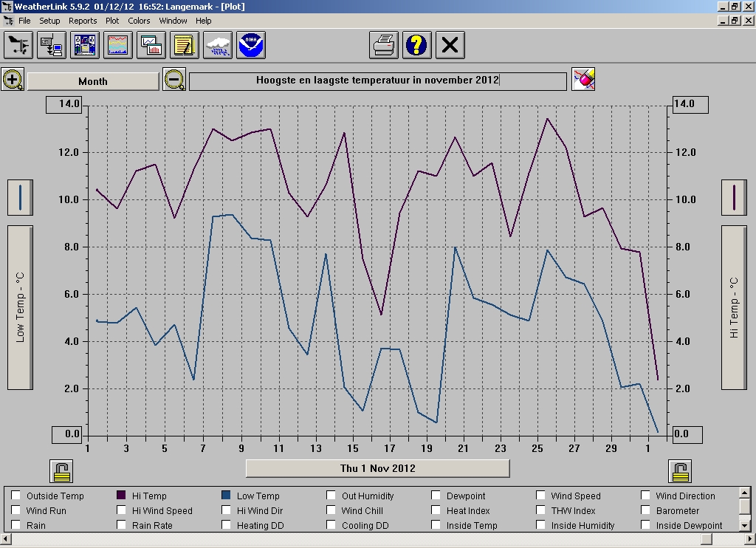This screenshot has height=548, width=756.
Task: Click the left axis 14.0 maximum box
Action: click(64, 105)
